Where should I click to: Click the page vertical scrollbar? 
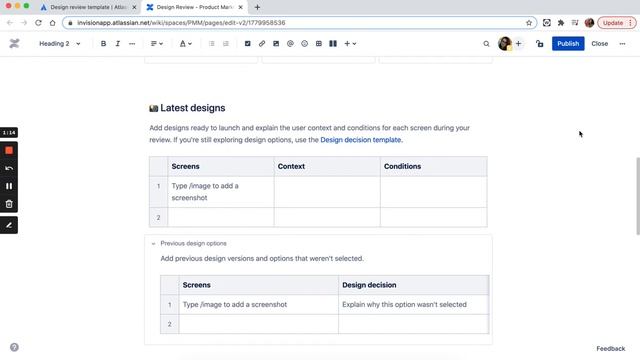click(638, 196)
